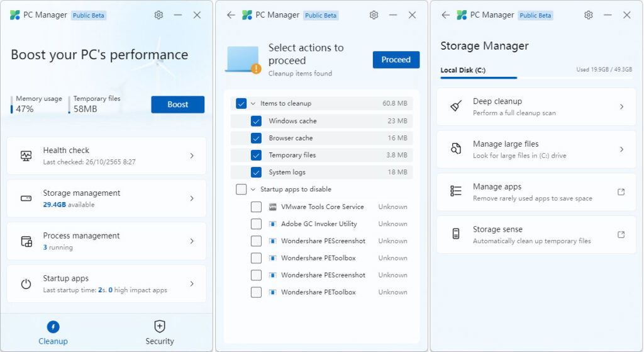Collapse the Items to cleanup group
Screen dimensions: 644x352
click(x=253, y=104)
